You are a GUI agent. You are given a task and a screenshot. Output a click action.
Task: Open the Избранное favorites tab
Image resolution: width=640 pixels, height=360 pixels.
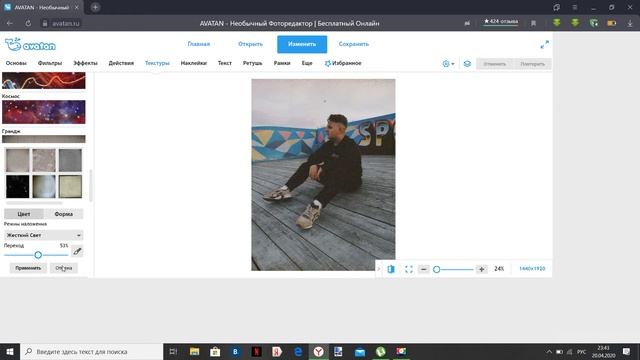point(343,63)
